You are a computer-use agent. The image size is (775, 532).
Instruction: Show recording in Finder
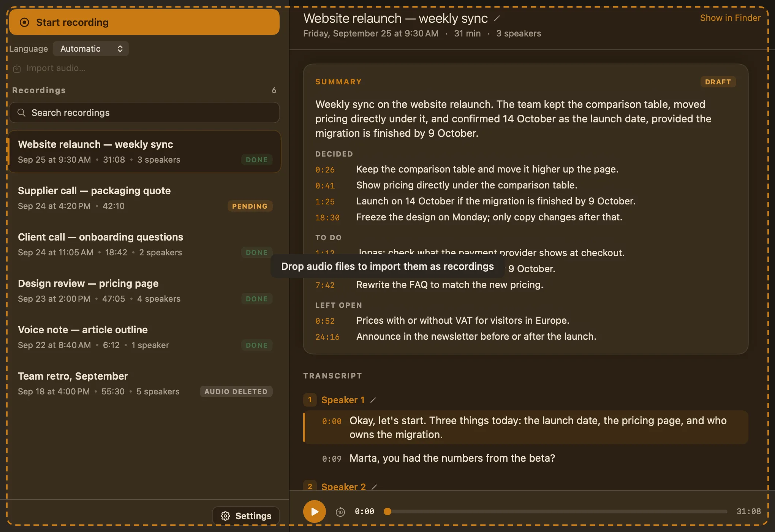[730, 18]
